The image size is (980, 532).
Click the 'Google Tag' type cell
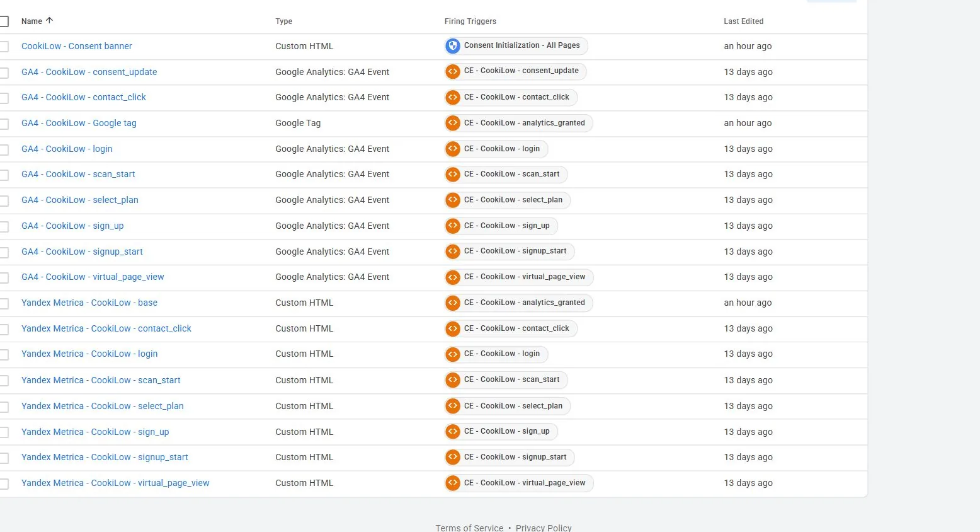coord(298,123)
